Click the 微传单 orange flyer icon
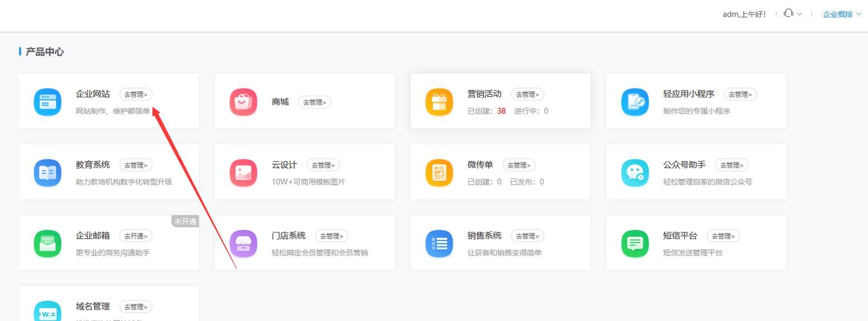The height and width of the screenshot is (321, 868). point(439,172)
